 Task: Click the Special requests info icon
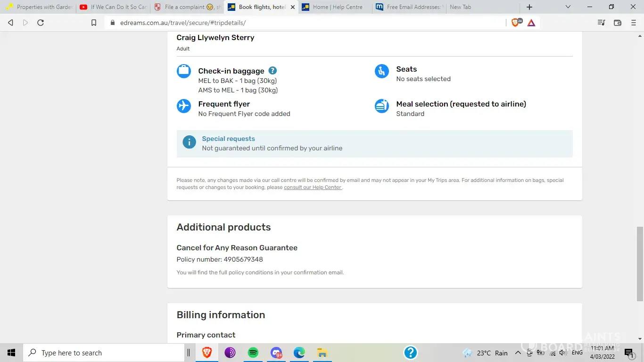tap(189, 142)
